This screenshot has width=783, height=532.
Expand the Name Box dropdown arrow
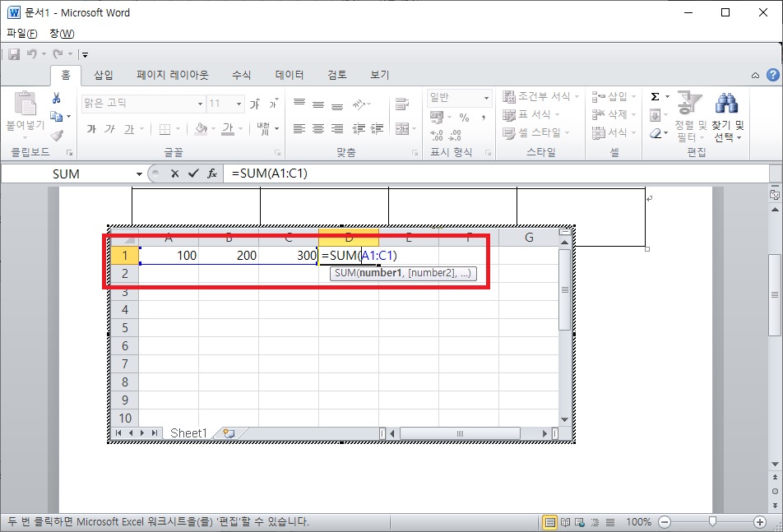pyautogui.click(x=139, y=174)
